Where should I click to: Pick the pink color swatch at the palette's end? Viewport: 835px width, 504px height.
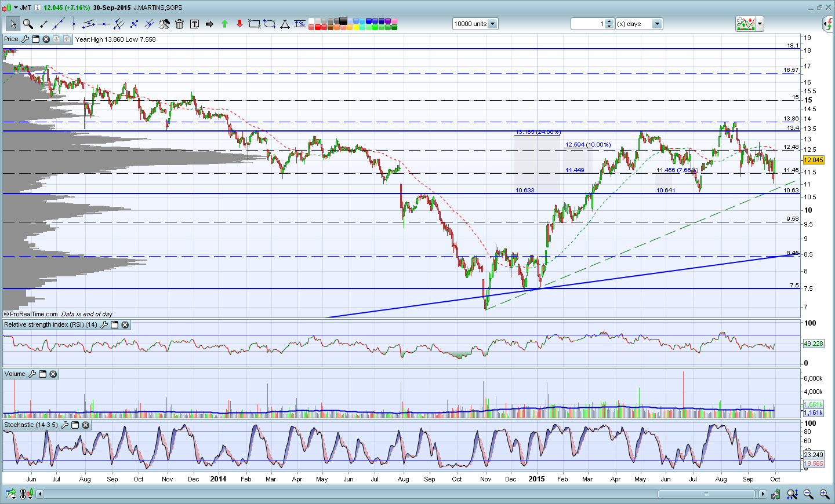(x=394, y=21)
